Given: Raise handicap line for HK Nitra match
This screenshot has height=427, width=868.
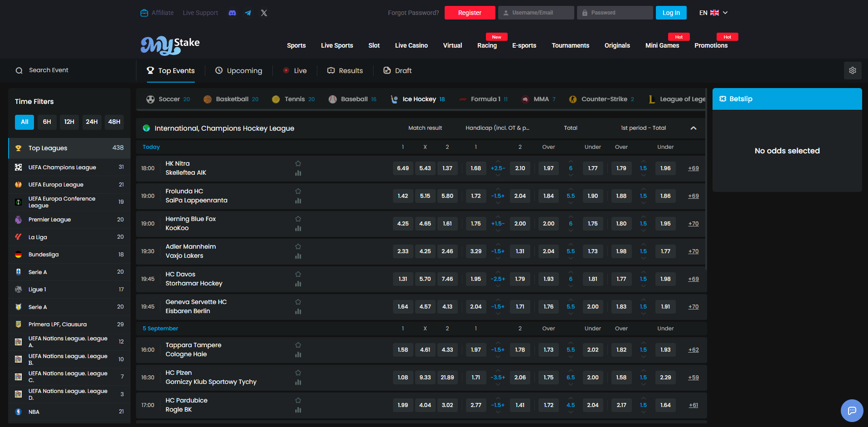Looking at the screenshot, I should 498,162.
